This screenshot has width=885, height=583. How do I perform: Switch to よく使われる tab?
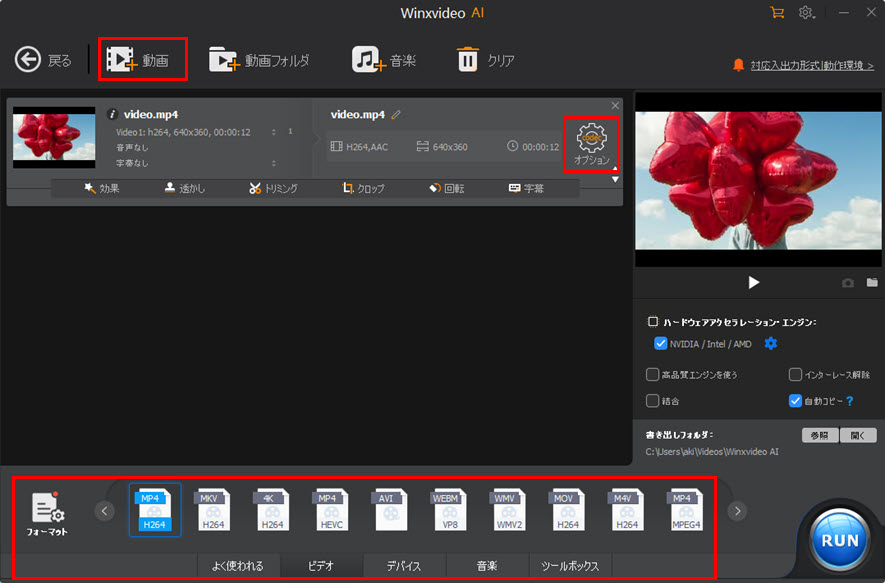[x=238, y=566]
